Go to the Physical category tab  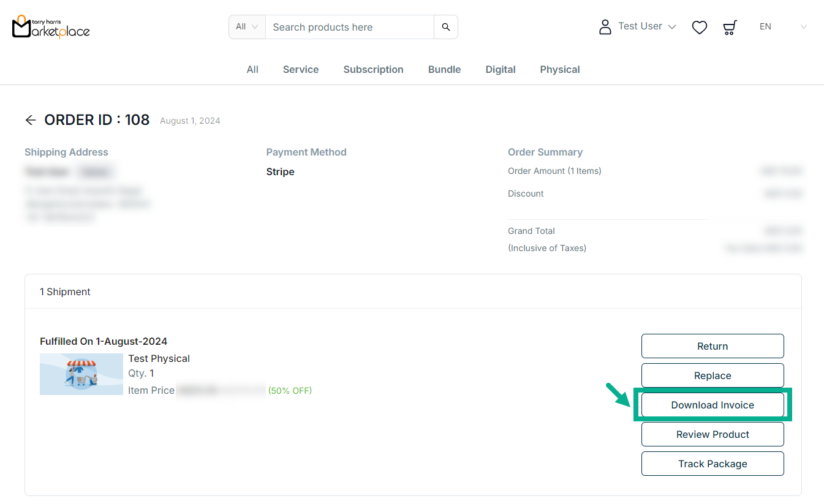click(559, 69)
